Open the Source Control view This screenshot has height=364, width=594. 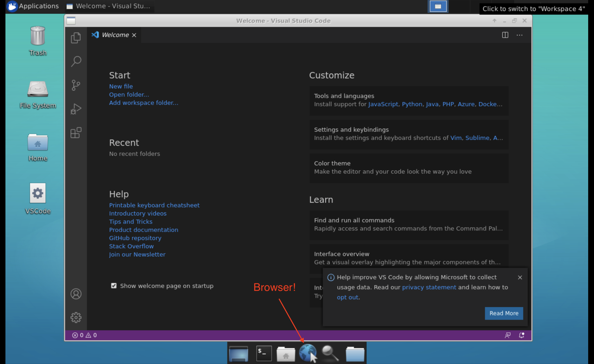pyautogui.click(x=76, y=85)
